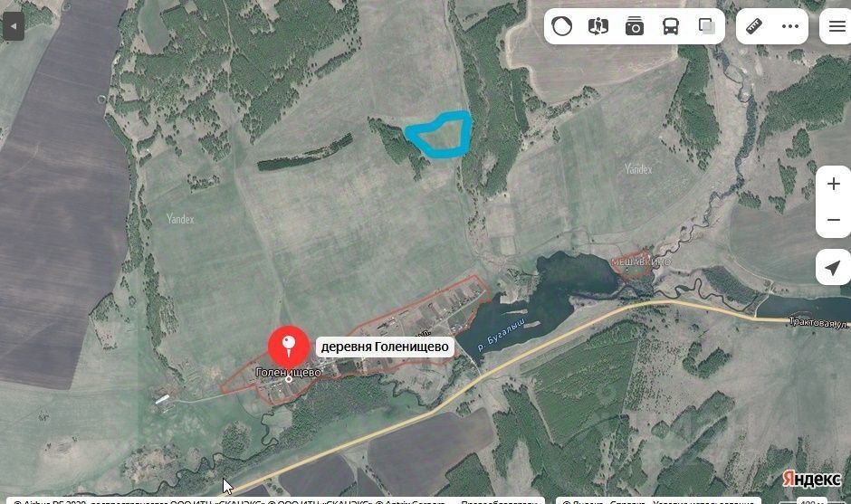Show photos layer camera icon

pyautogui.click(x=635, y=25)
